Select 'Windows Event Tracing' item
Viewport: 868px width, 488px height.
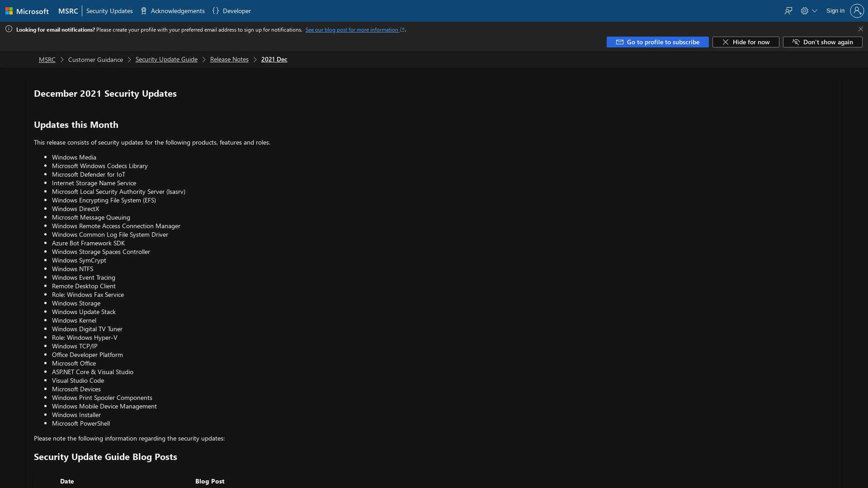coord(84,277)
